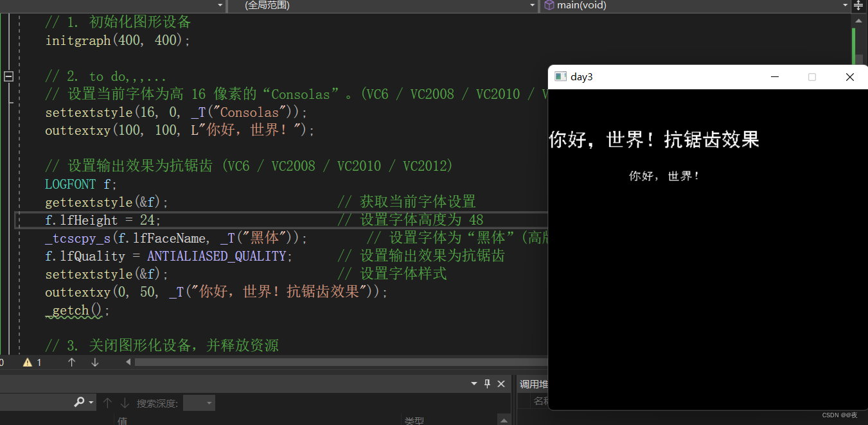
Task: Open the (全局范围) scope dropdown
Action: [x=531, y=6]
